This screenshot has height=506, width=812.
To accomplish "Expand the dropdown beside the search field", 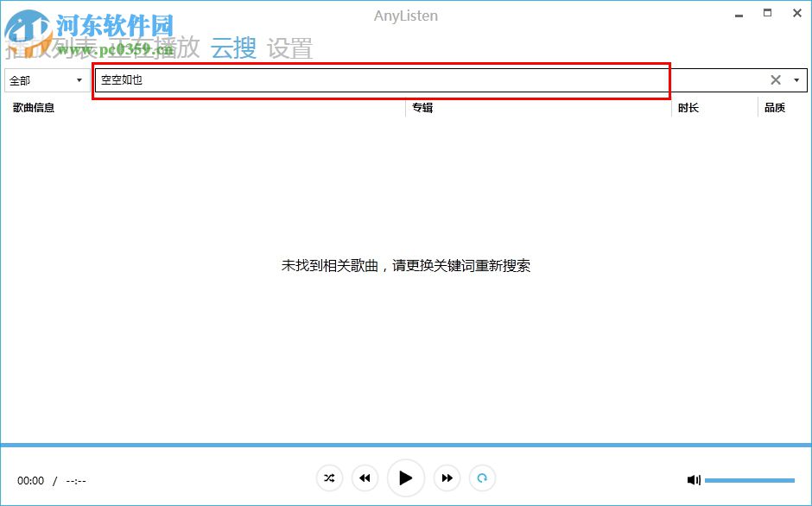I will point(796,79).
